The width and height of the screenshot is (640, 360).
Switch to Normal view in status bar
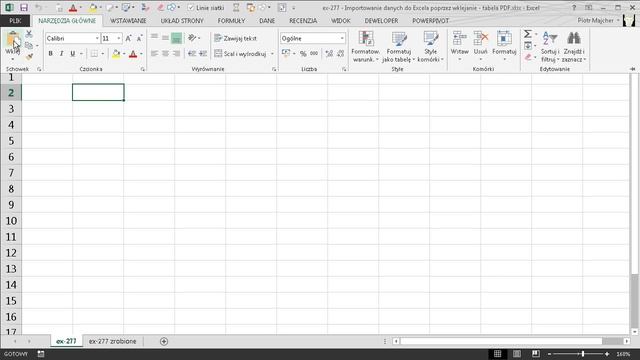pyautogui.click(x=497, y=354)
